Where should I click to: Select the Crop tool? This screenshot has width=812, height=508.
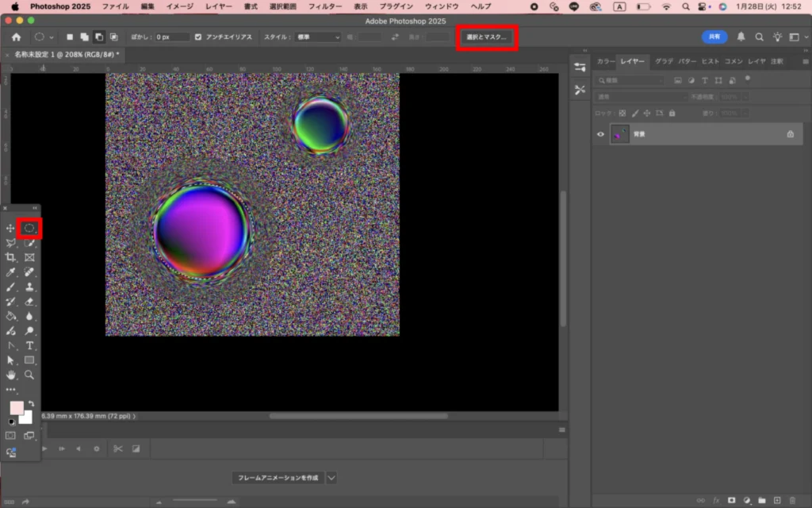(x=10, y=258)
